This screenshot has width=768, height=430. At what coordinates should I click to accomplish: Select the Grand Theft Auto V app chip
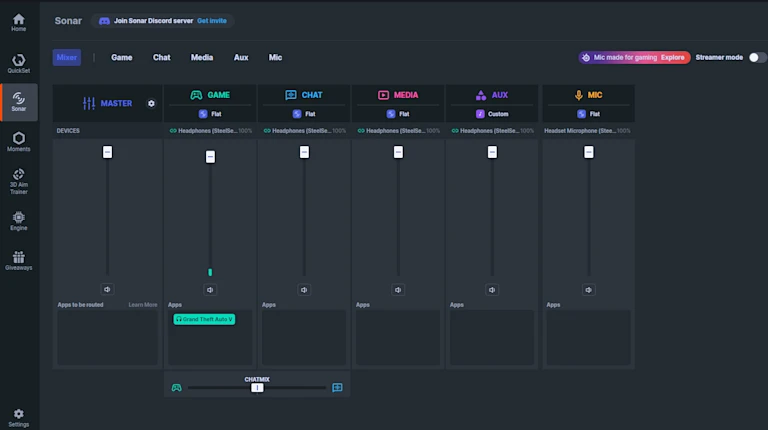[x=204, y=319]
